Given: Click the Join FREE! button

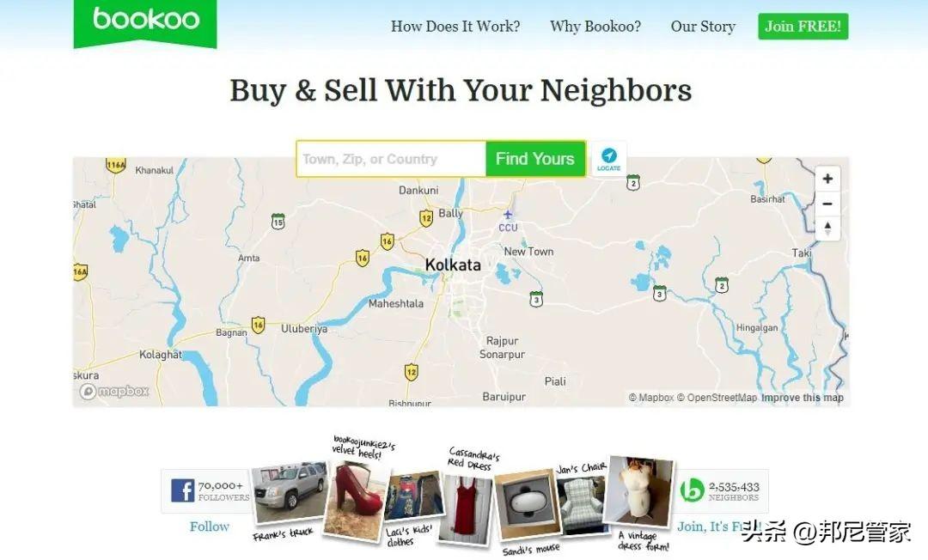Looking at the screenshot, I should coord(803,27).
